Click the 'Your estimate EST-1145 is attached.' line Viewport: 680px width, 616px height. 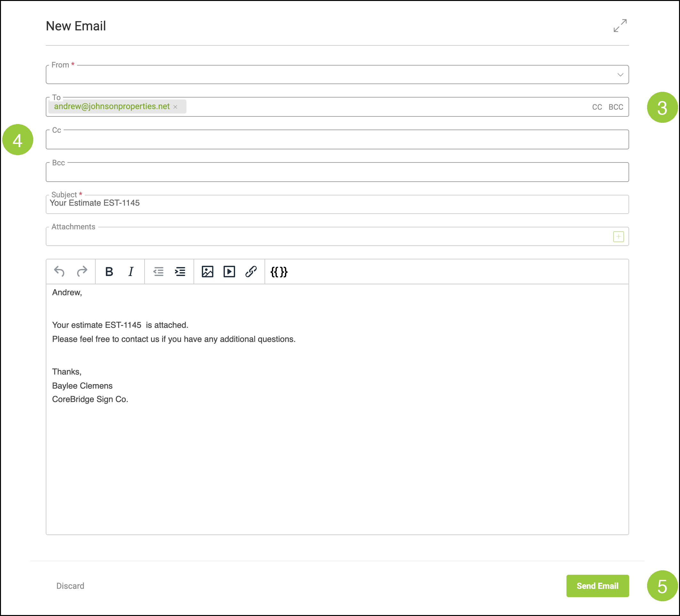(120, 325)
